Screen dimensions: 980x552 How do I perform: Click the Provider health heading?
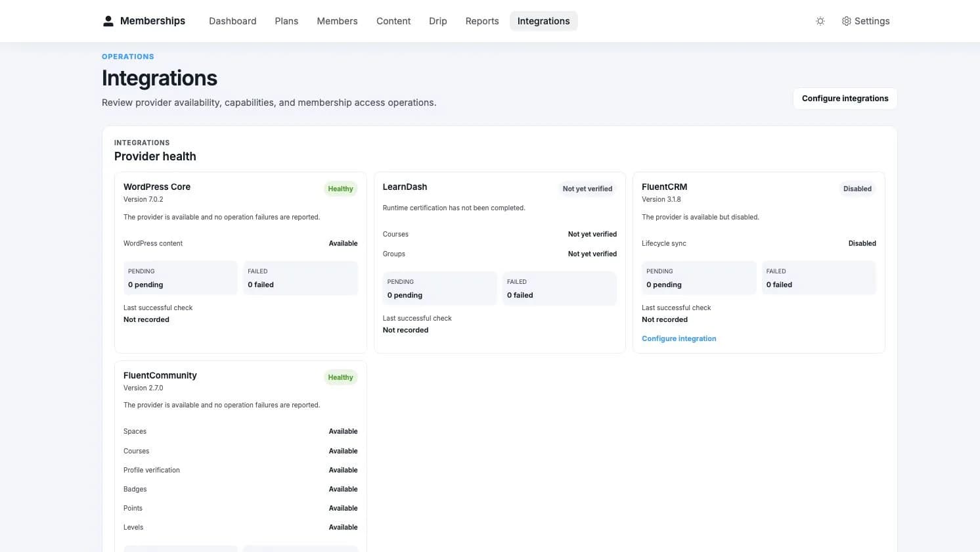click(x=155, y=156)
